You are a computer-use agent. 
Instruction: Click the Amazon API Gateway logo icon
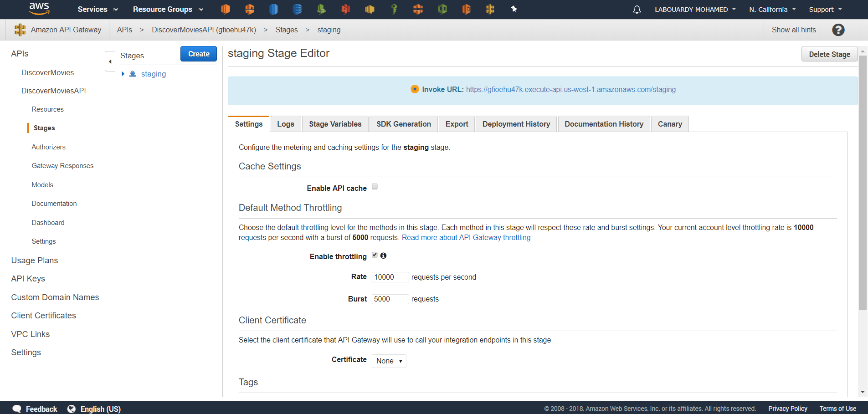click(20, 30)
